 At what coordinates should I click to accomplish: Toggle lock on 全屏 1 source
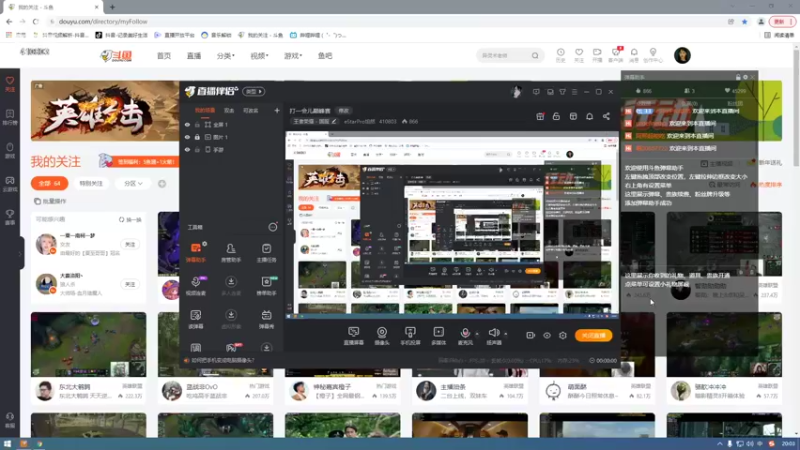[197, 124]
